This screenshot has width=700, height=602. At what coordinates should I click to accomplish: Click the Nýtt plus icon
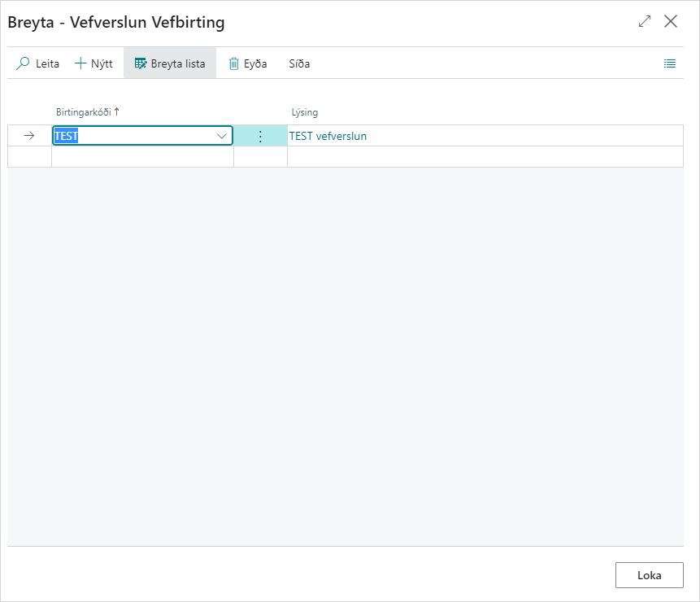80,63
